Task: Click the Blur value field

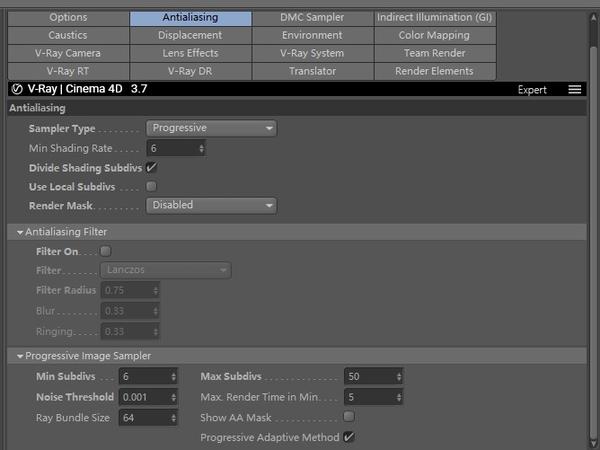Action: pos(130,311)
